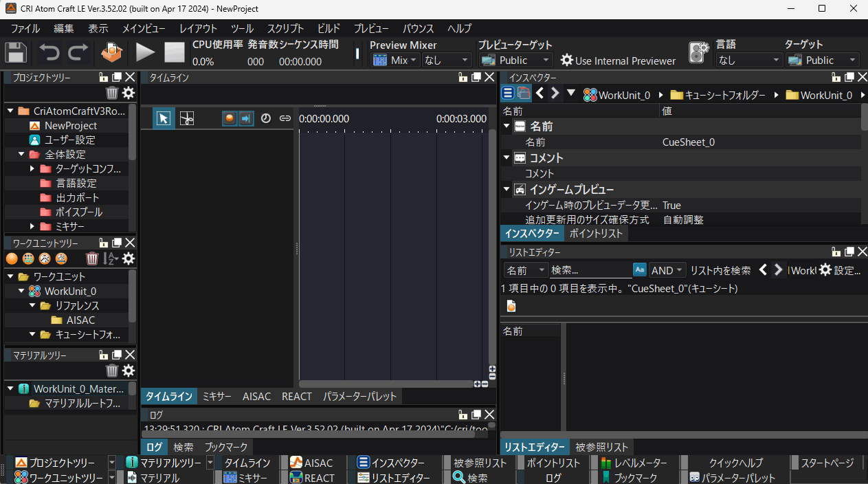Screen dimensions: 868x484
Task: Switch to the ミキサー tab
Action: click(217, 397)
